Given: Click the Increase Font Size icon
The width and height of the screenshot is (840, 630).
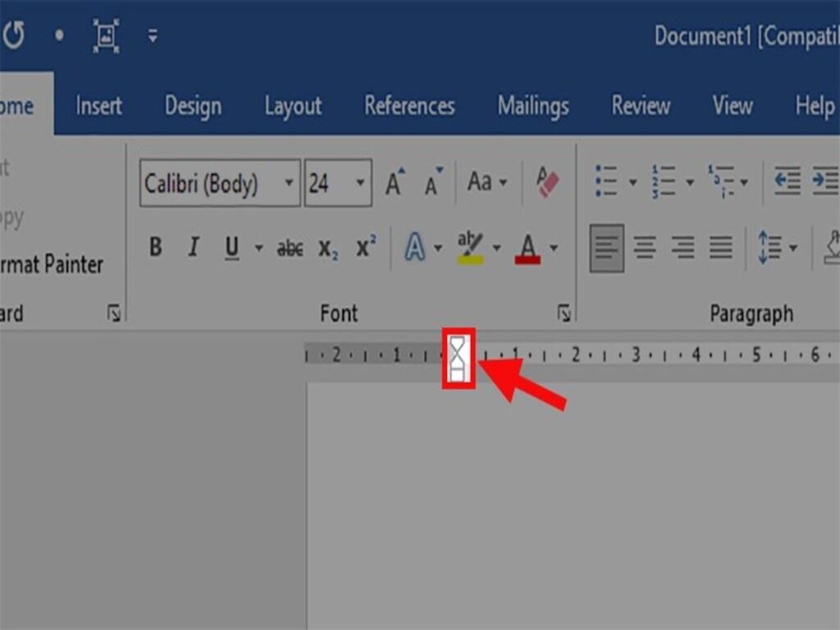Looking at the screenshot, I should 395,182.
